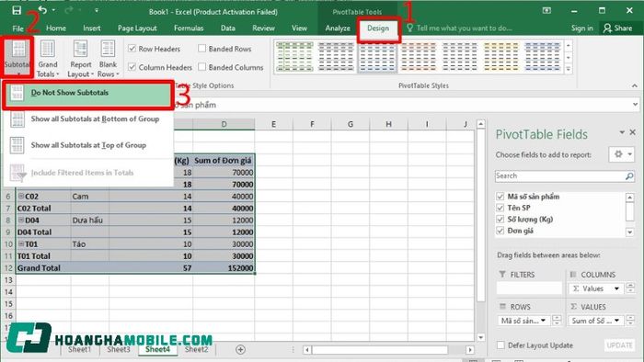
Task: Click the field list Search box
Action: coord(559,175)
